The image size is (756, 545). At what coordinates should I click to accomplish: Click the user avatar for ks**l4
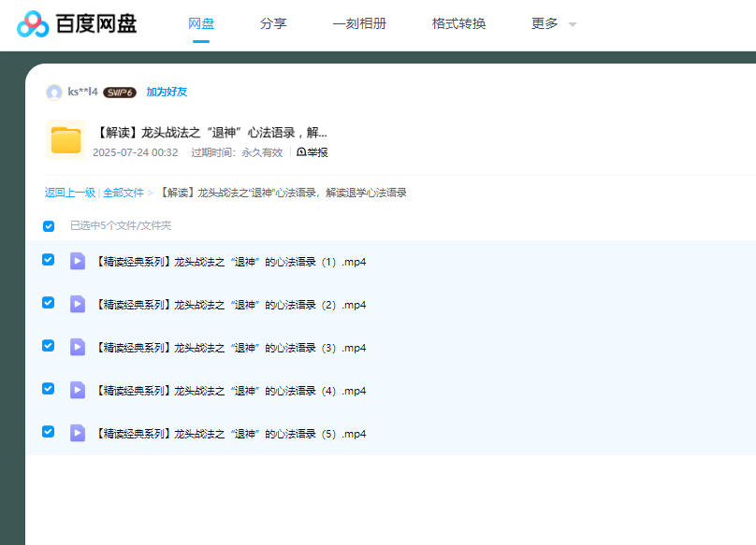tap(54, 92)
